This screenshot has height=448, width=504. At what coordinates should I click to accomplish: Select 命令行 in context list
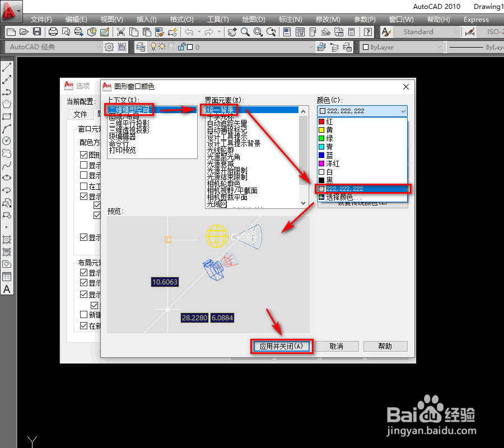click(x=152, y=144)
